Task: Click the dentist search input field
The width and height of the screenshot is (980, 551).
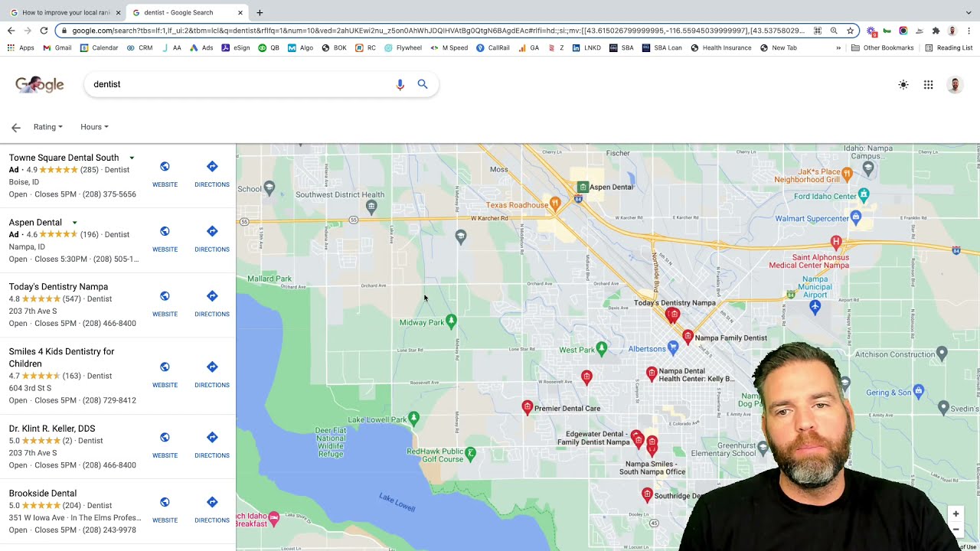Action: 237,84
